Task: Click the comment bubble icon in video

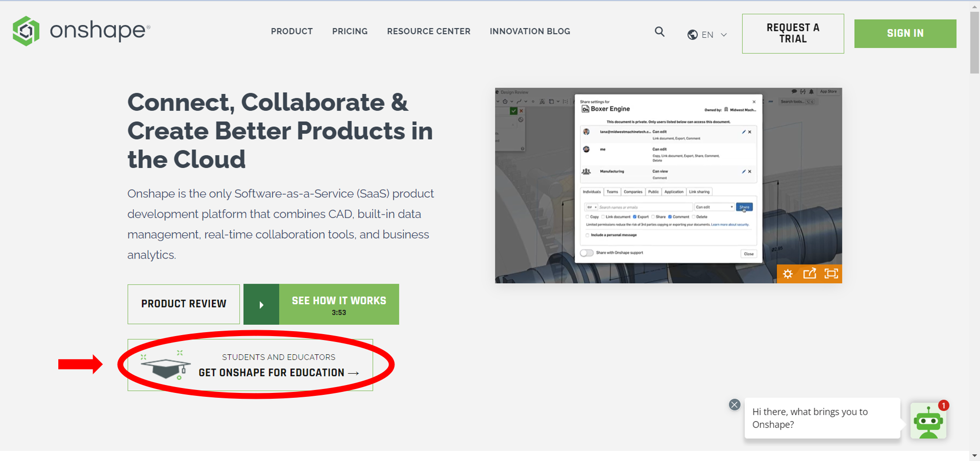Action: [x=794, y=92]
